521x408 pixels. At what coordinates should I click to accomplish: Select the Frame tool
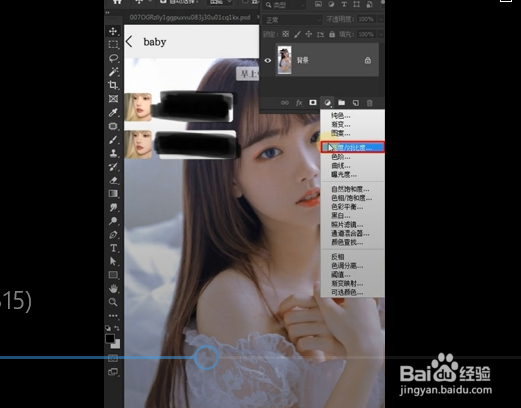pyautogui.click(x=113, y=99)
